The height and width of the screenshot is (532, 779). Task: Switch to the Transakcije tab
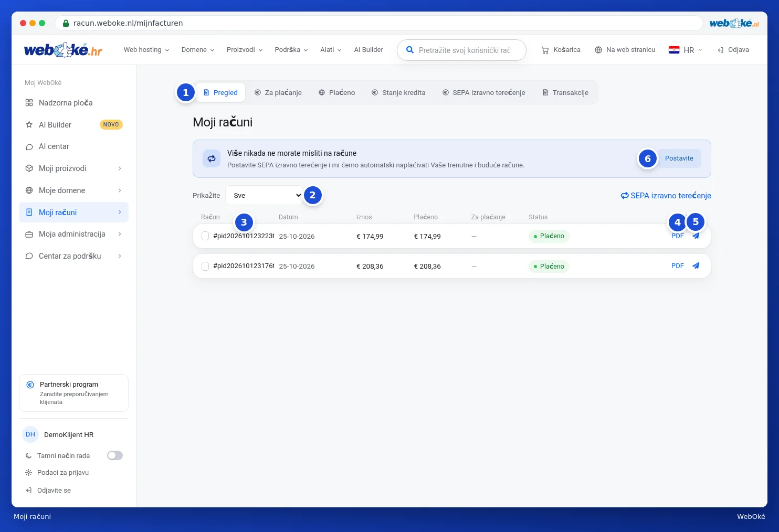tap(565, 92)
